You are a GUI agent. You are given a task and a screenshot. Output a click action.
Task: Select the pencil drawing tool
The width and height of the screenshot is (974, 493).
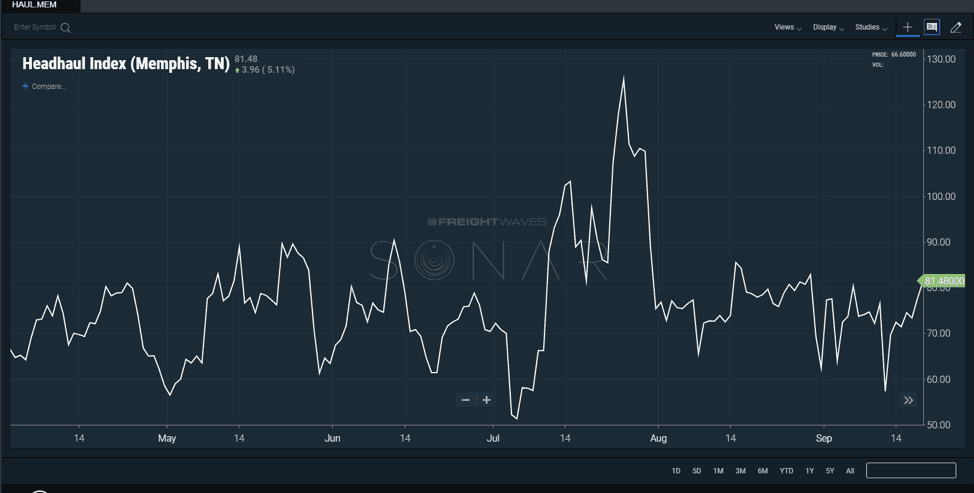pyautogui.click(x=956, y=28)
